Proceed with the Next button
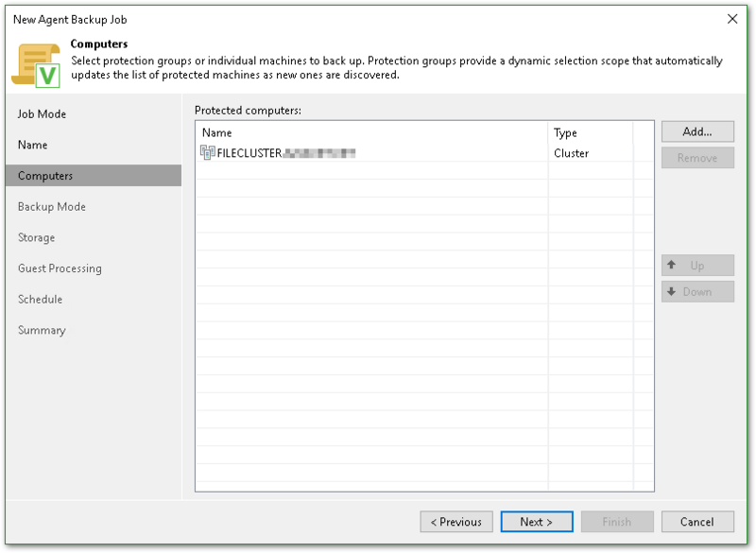This screenshot has width=756, height=553. tap(535, 522)
